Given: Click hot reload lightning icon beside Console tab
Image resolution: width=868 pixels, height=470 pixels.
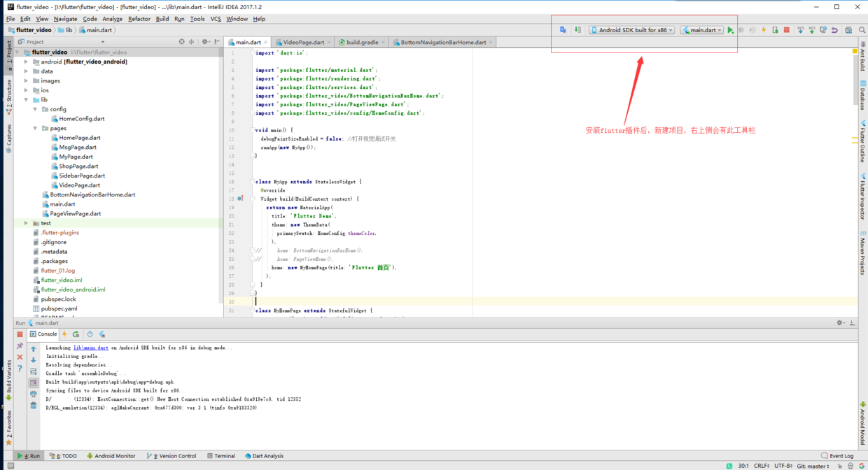Looking at the screenshot, I should point(64,334).
